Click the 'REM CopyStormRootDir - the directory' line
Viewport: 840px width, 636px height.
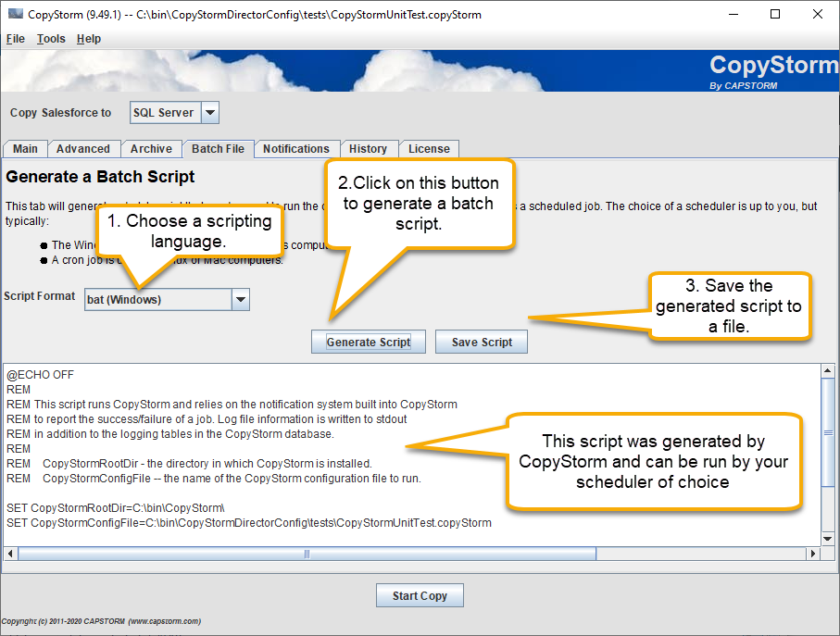point(189,464)
